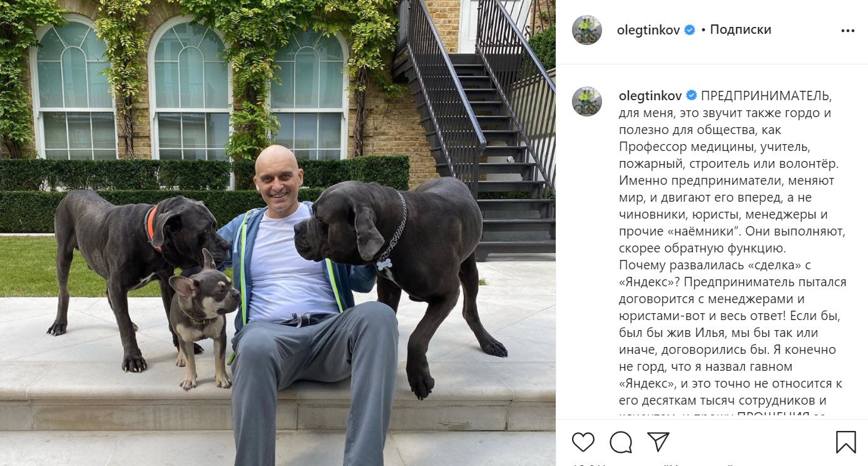Click the middle arched window in the photo
The image size is (868, 466).
point(190,94)
